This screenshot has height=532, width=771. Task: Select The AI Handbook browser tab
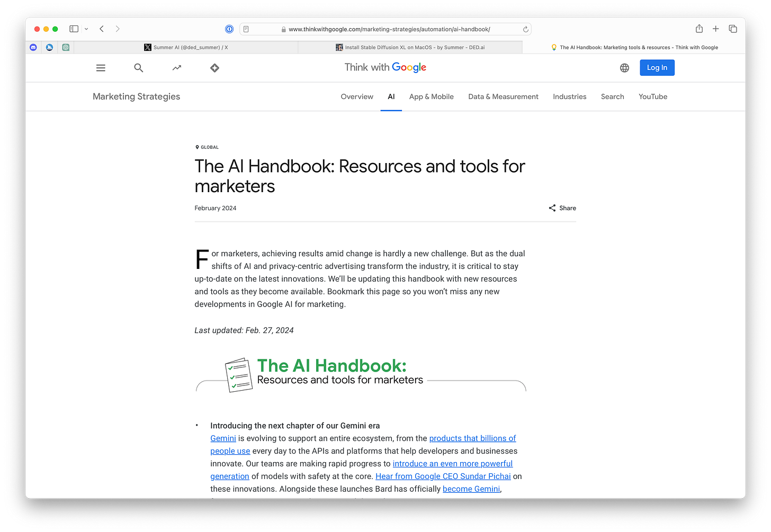tap(634, 47)
